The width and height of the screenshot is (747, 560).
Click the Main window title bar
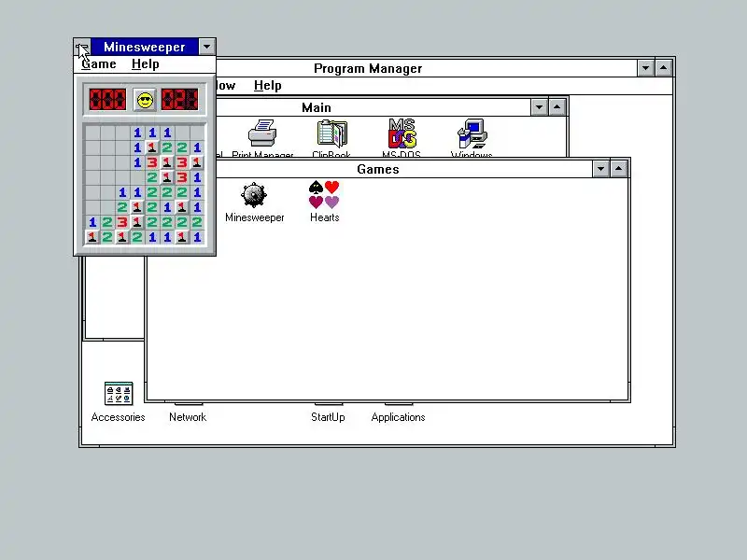coord(316,107)
